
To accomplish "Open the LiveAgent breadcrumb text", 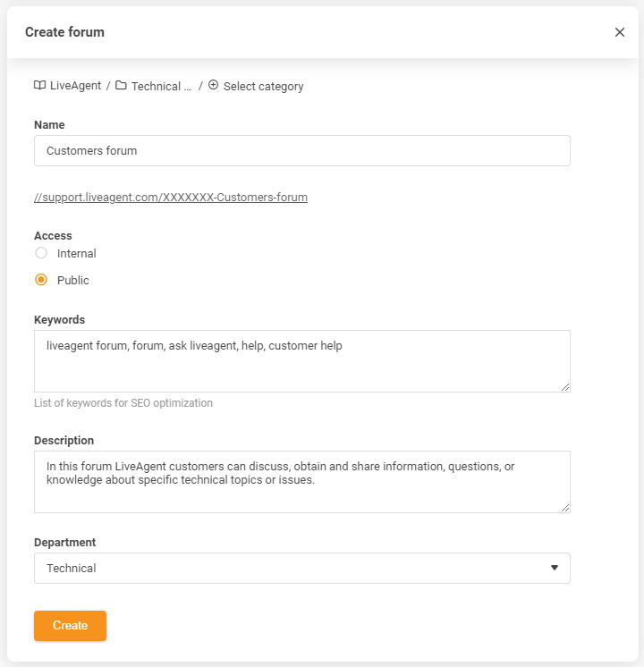I will (x=75, y=87).
